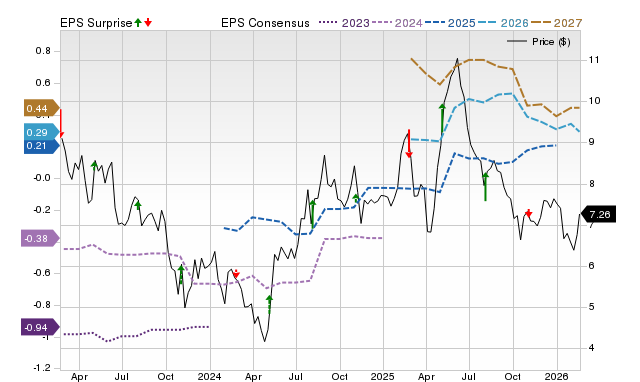Click the -0.38 purple value tag
640x382 pixels.
pyautogui.click(x=40, y=238)
